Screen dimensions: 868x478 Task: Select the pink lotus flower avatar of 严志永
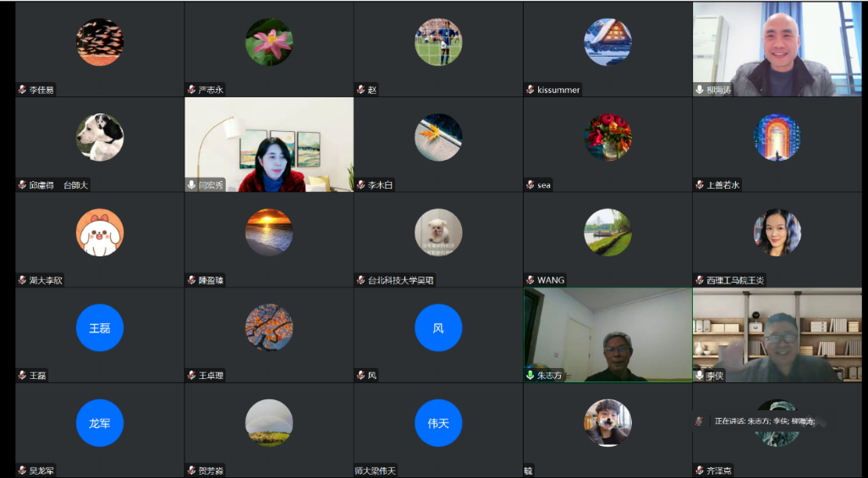269,42
